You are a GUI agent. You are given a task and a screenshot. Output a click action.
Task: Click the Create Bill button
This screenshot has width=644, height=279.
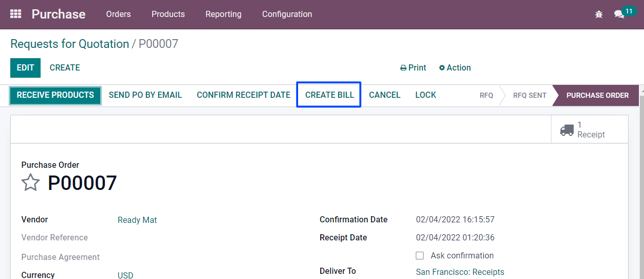[x=329, y=95]
